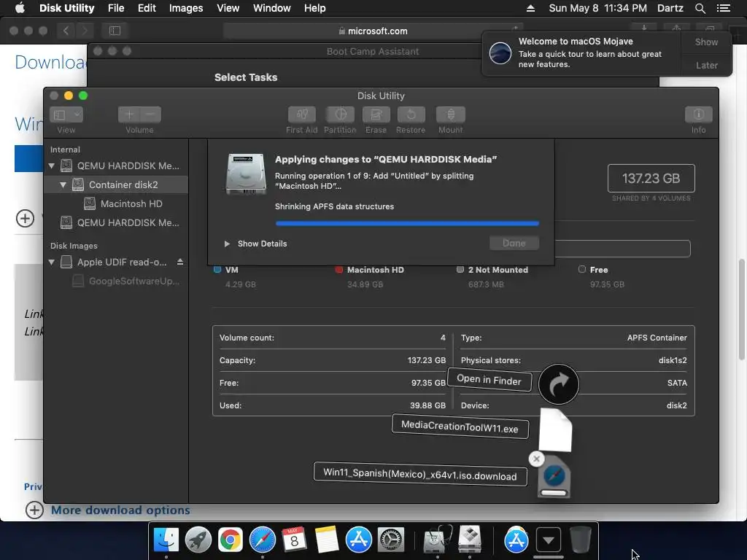Click the microsoft.com address bar in Safari
The image size is (747, 560).
tap(373, 31)
